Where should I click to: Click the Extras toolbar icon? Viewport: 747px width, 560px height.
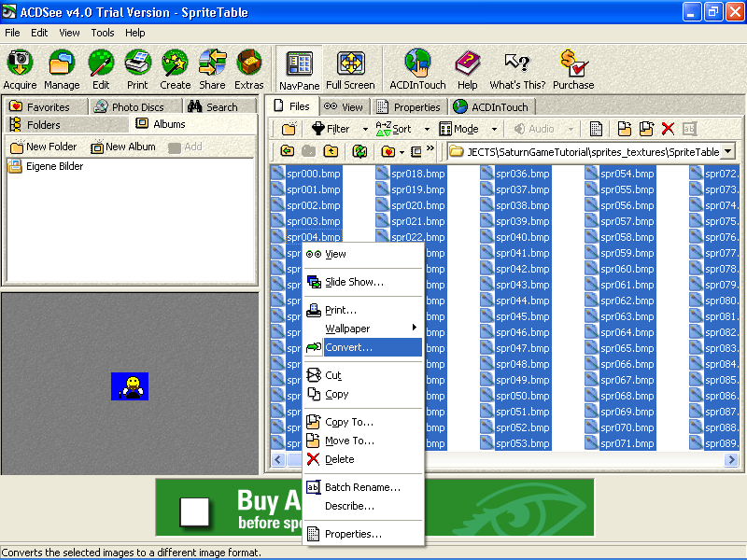point(248,70)
